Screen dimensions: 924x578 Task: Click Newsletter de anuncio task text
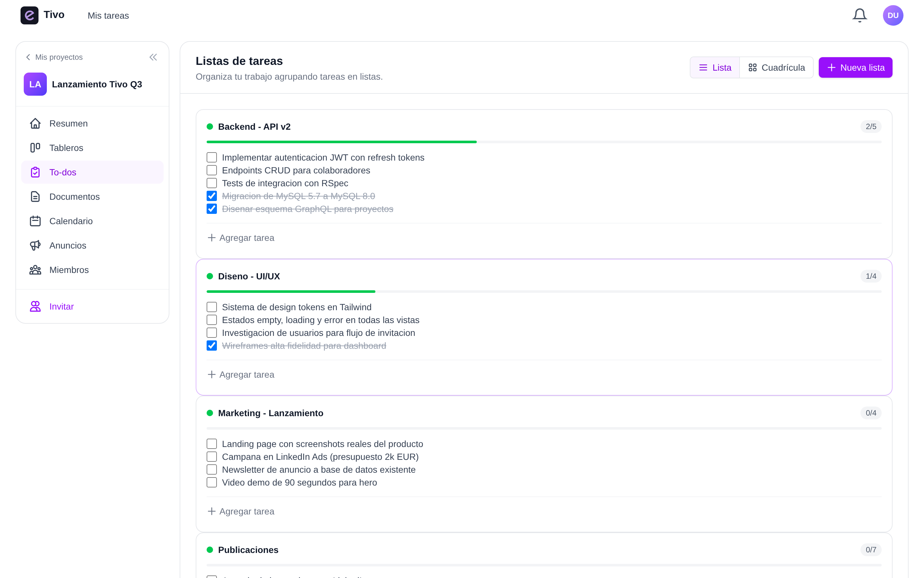click(319, 469)
